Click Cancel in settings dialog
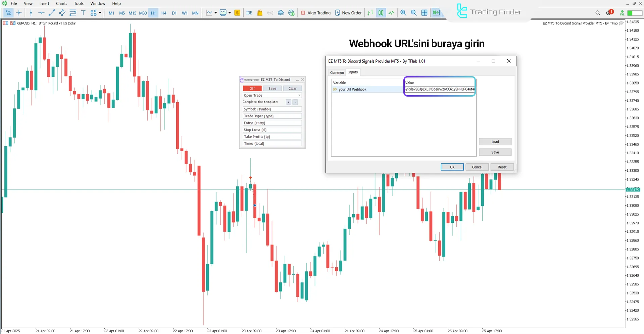The image size is (644, 334). [477, 167]
